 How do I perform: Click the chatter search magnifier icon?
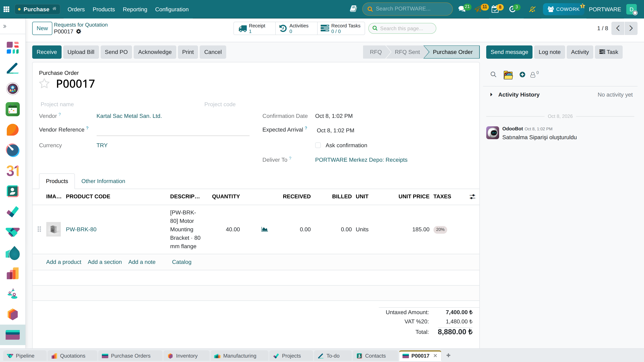coord(493,74)
